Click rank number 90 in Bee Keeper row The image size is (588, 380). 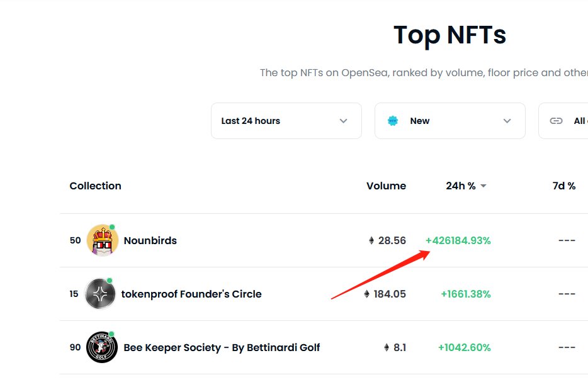[75, 348]
